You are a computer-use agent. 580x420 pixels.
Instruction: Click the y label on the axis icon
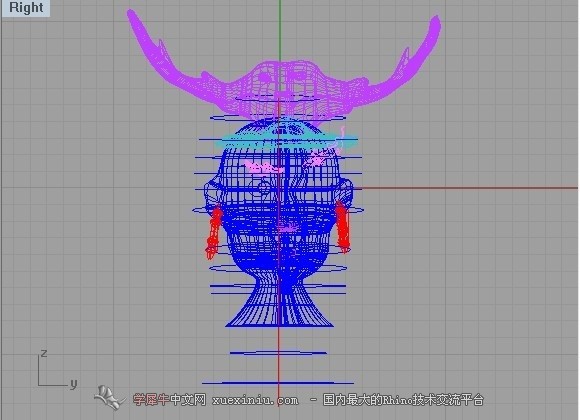[x=74, y=383]
